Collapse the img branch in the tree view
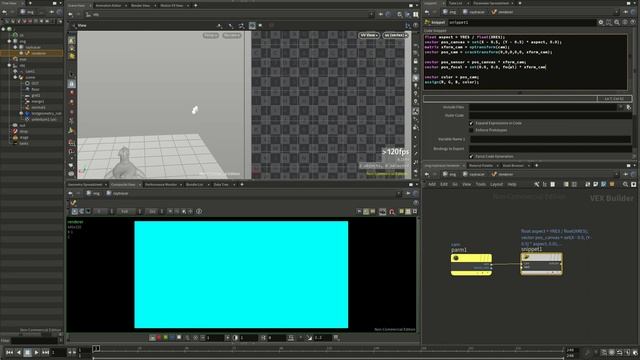 [9, 41]
